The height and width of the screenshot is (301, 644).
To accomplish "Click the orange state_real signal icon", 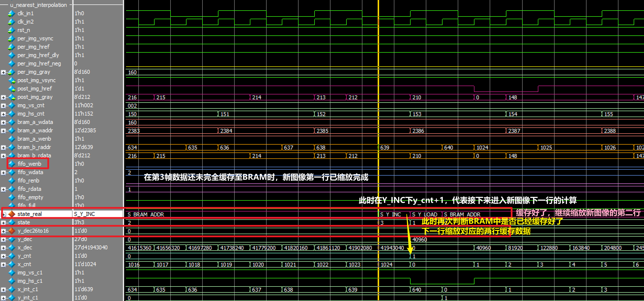I will (12, 214).
